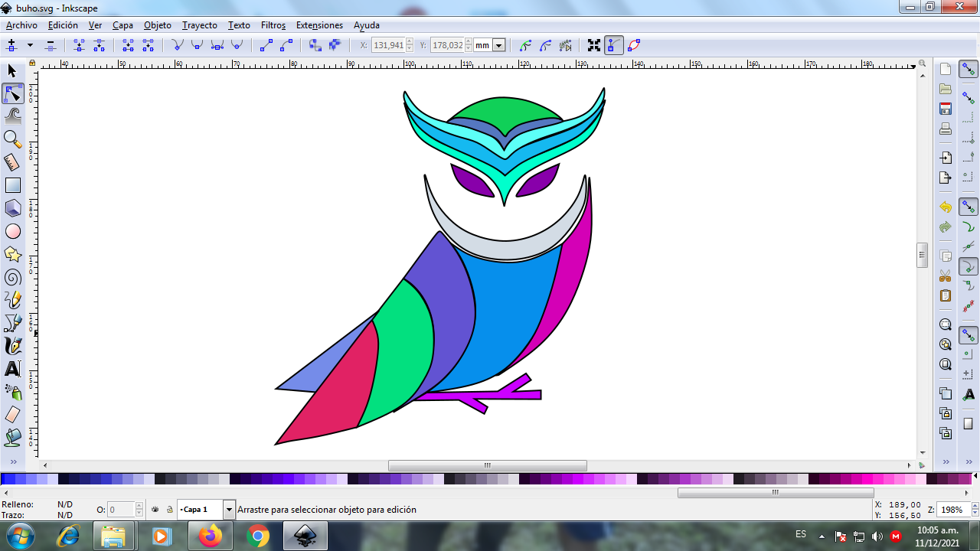The image size is (980, 551).
Task: Select the Paint bucket tool
Action: [x=12, y=438]
